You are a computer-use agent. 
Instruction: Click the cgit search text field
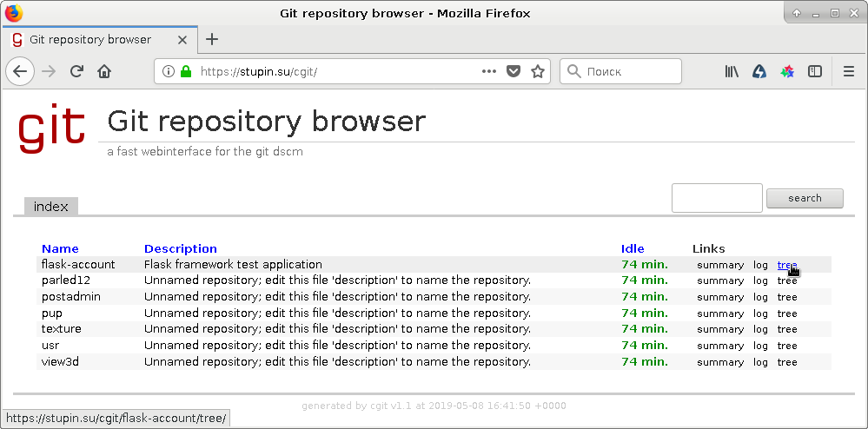[717, 198]
